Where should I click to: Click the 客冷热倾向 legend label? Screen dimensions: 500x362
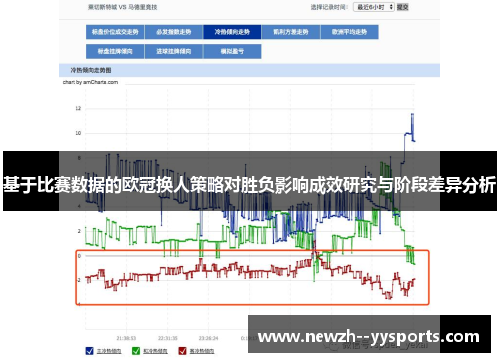pyautogui.click(x=202, y=351)
